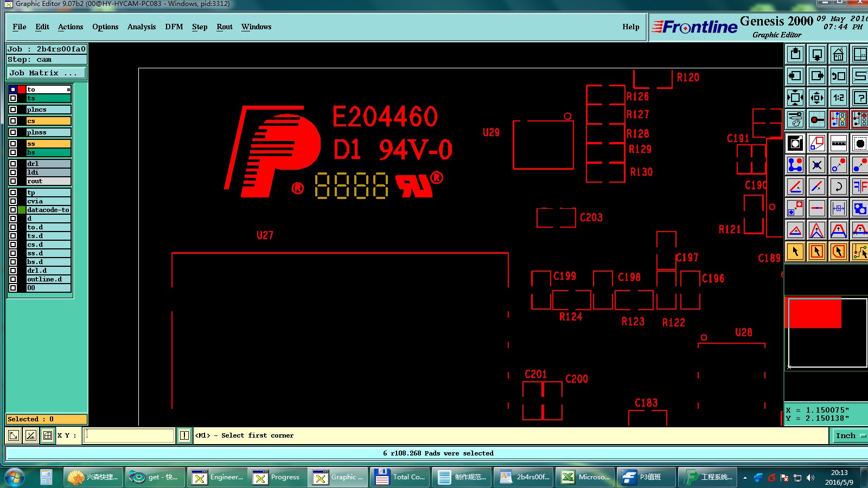The width and height of the screenshot is (868, 488).
Task: Open the Step menu
Action: (200, 27)
